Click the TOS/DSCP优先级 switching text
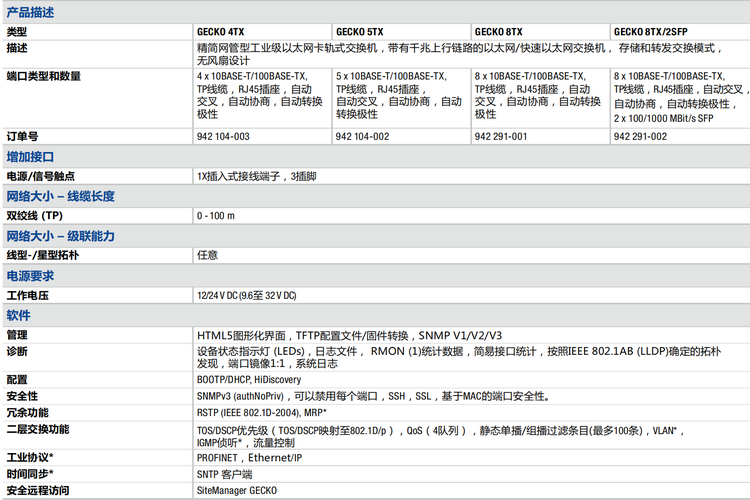Screen dimensions: 750x500 440,436
